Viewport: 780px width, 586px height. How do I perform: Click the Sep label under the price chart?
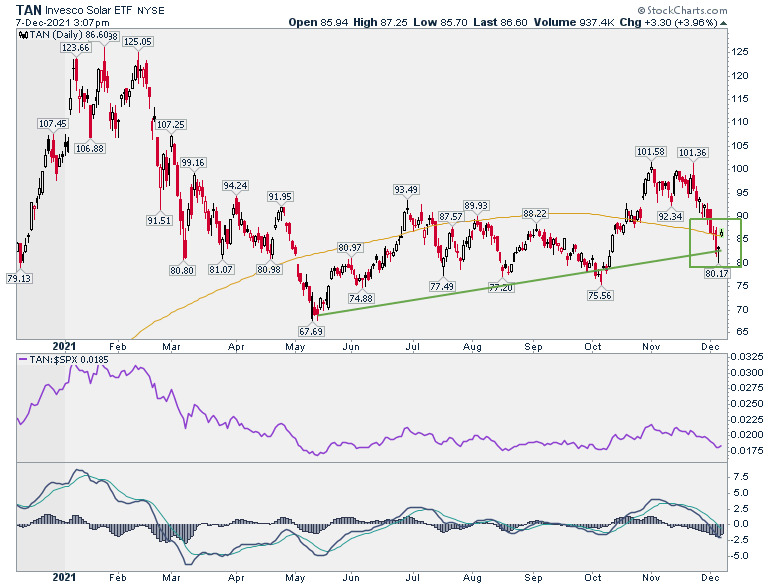pyautogui.click(x=533, y=347)
